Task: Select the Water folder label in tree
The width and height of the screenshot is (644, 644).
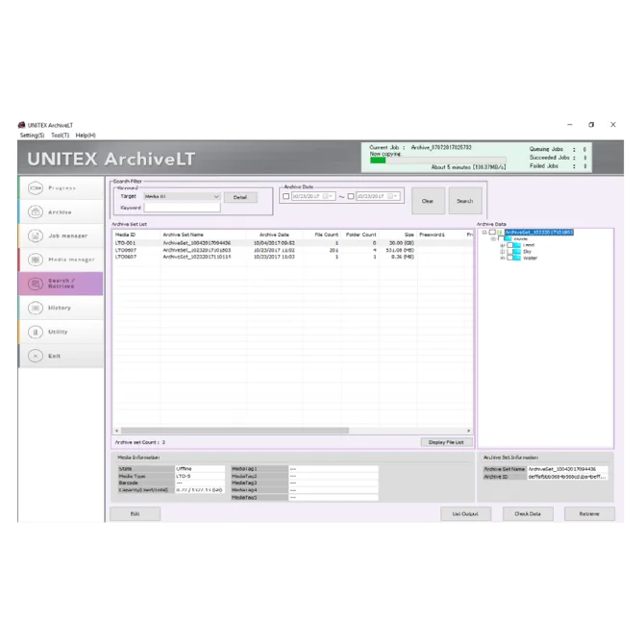Action: coord(530,258)
